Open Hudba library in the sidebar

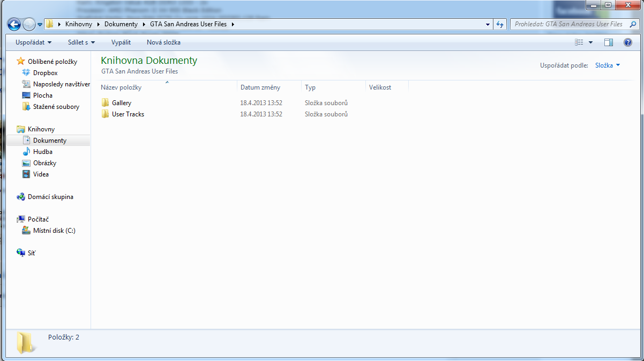(43, 151)
